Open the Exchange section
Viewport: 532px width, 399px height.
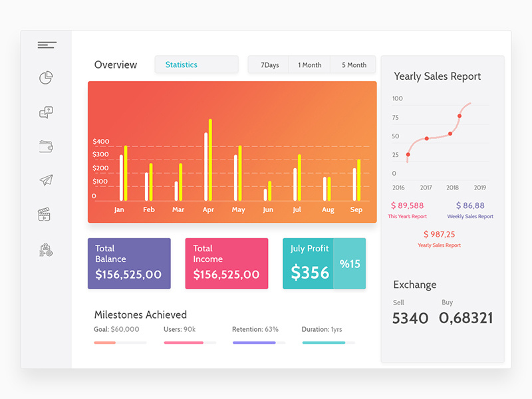(414, 285)
